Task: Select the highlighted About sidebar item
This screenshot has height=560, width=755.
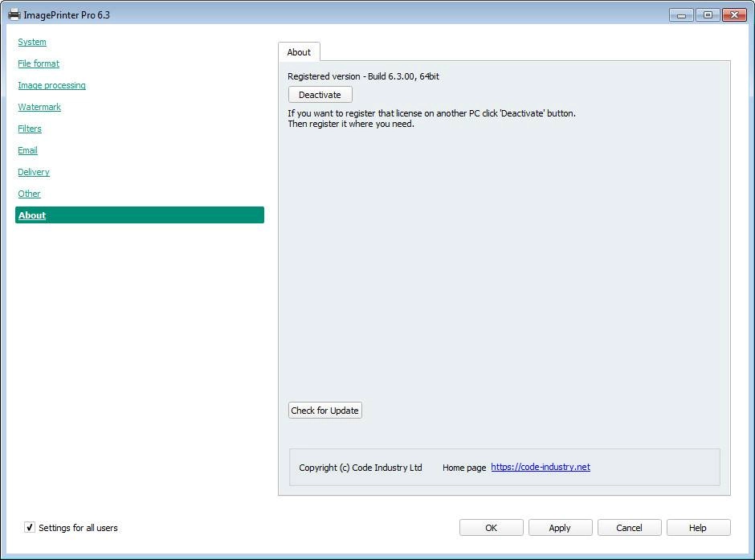Action: pos(140,215)
